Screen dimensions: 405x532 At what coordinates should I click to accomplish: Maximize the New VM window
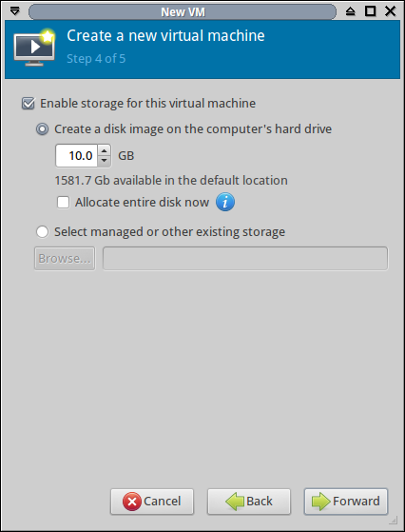[x=370, y=11]
